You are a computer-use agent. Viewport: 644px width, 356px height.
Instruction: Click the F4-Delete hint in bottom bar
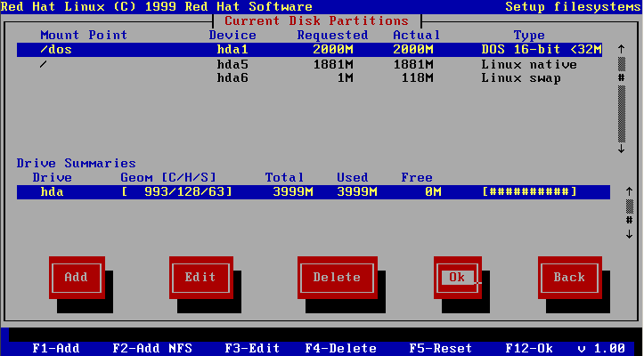click(340, 348)
